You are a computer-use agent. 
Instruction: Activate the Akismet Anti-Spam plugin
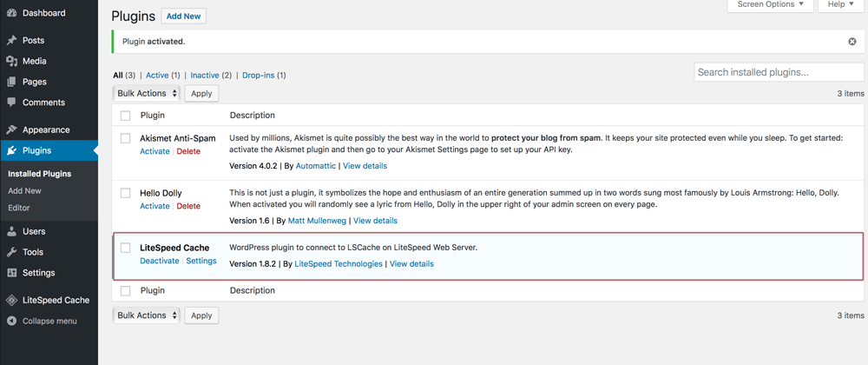pyautogui.click(x=155, y=151)
